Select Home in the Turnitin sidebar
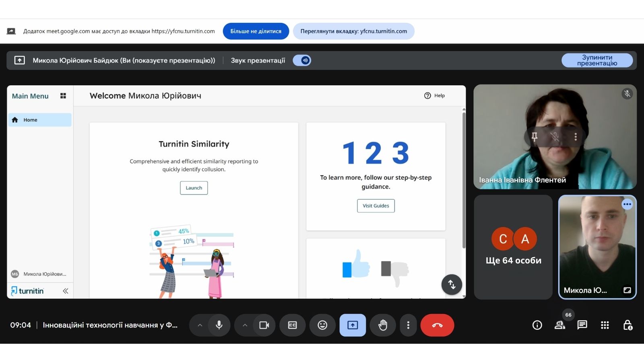Viewport: 644px width, 362px height. [40, 120]
